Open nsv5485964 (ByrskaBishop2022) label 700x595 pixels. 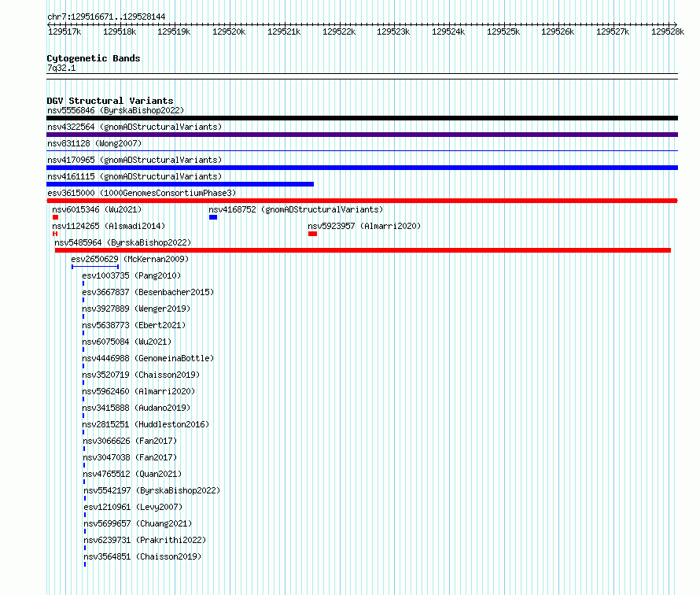123,242
